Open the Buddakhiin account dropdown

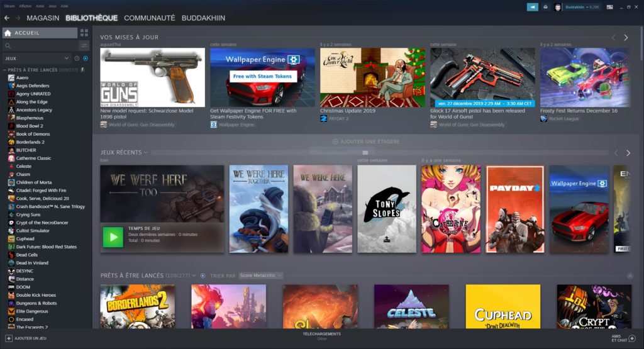(582, 7)
